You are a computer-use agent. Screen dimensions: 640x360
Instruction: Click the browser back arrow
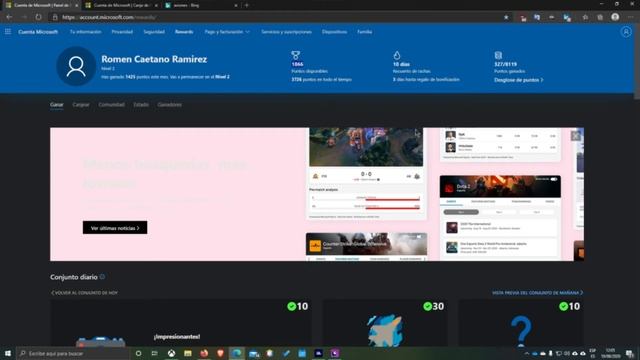pos(9,17)
